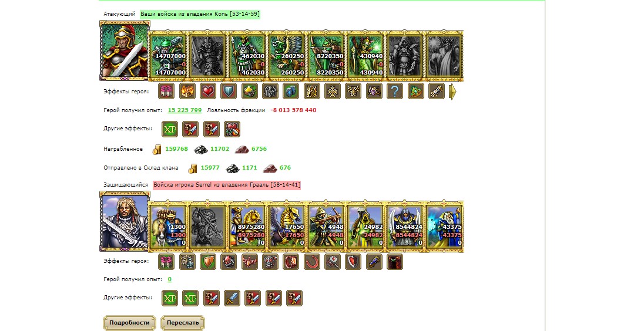644x331 pixels.
Task: Click the defender hero portrait with sword
Action: point(125,221)
